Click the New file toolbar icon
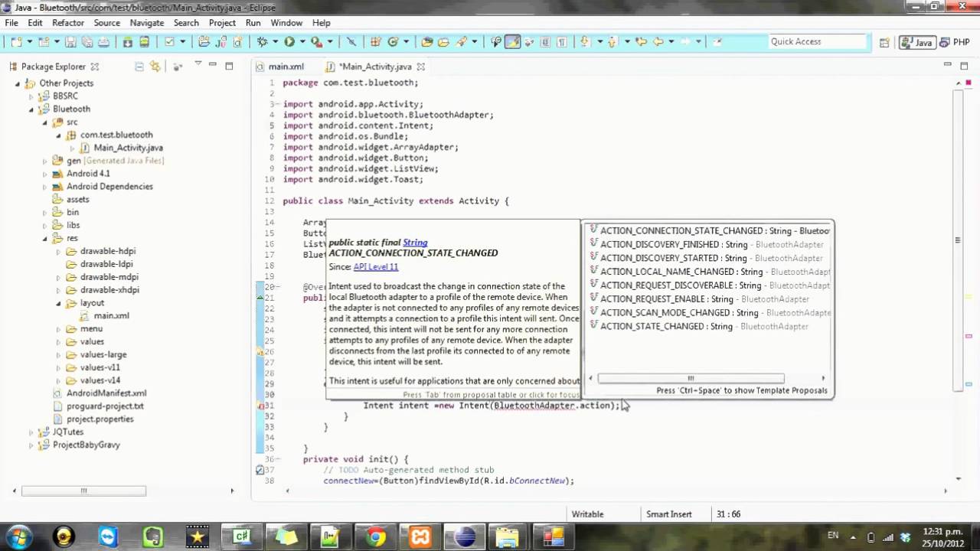This screenshot has width=980, height=551. pos(16,42)
